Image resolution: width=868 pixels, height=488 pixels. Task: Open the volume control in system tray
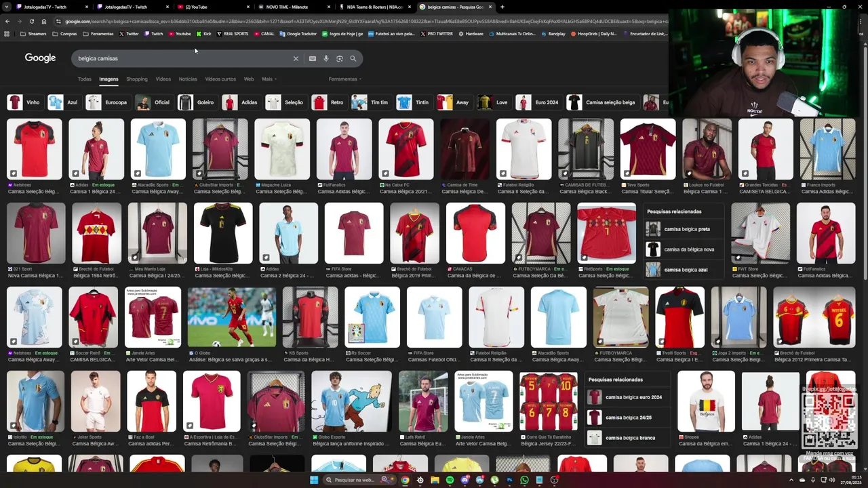[833, 480]
